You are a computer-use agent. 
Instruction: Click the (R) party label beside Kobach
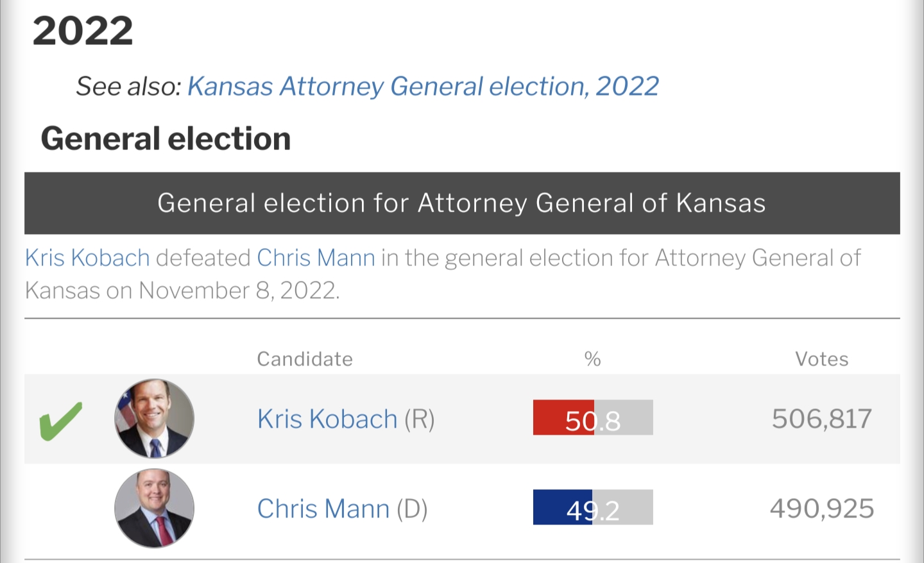[x=420, y=419]
